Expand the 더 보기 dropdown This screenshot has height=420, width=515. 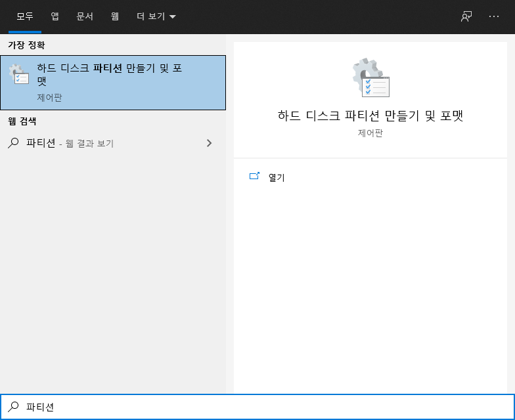click(x=156, y=16)
